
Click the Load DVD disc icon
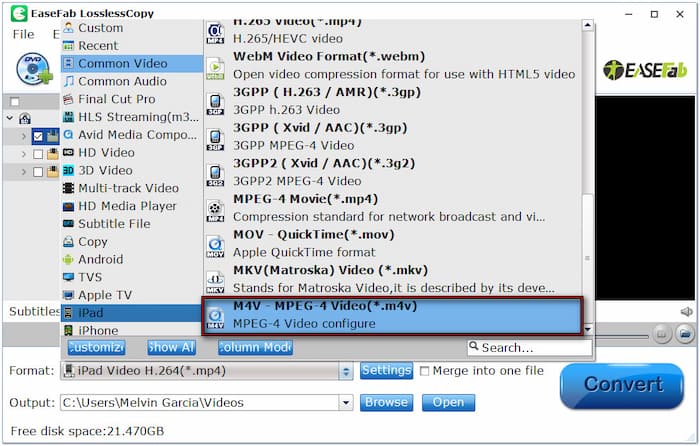pyautogui.click(x=34, y=69)
